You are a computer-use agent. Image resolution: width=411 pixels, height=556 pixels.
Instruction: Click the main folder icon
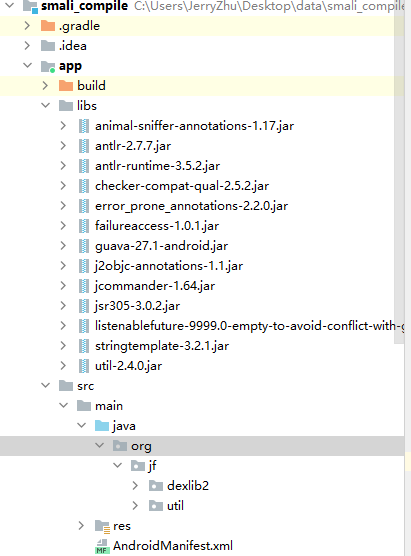point(84,406)
